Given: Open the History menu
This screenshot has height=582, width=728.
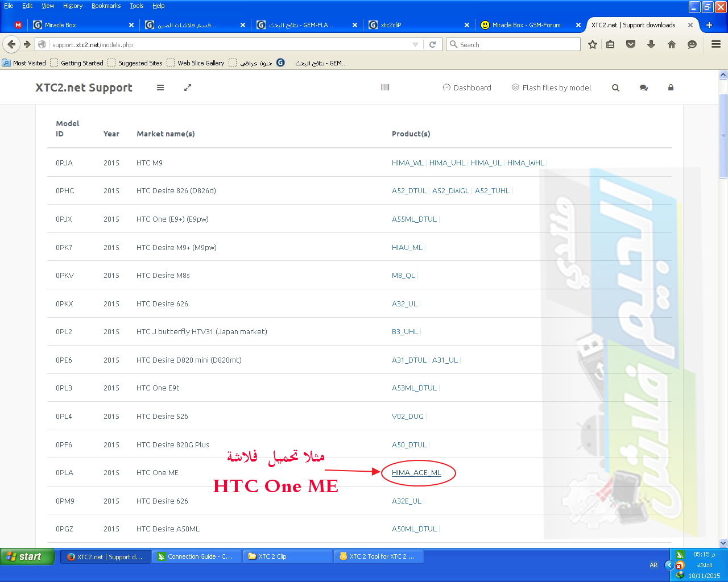Looking at the screenshot, I should point(73,6).
